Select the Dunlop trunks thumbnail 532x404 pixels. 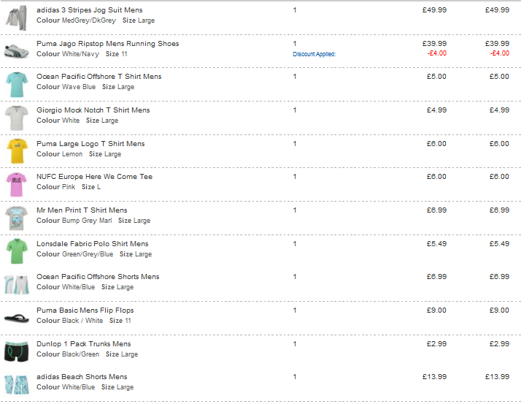coord(17,351)
